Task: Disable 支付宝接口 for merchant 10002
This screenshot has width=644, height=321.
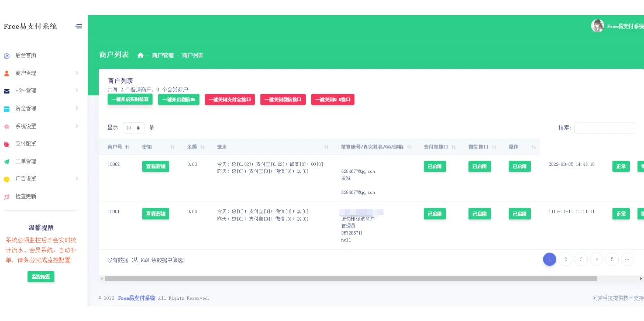Action: tap(434, 166)
